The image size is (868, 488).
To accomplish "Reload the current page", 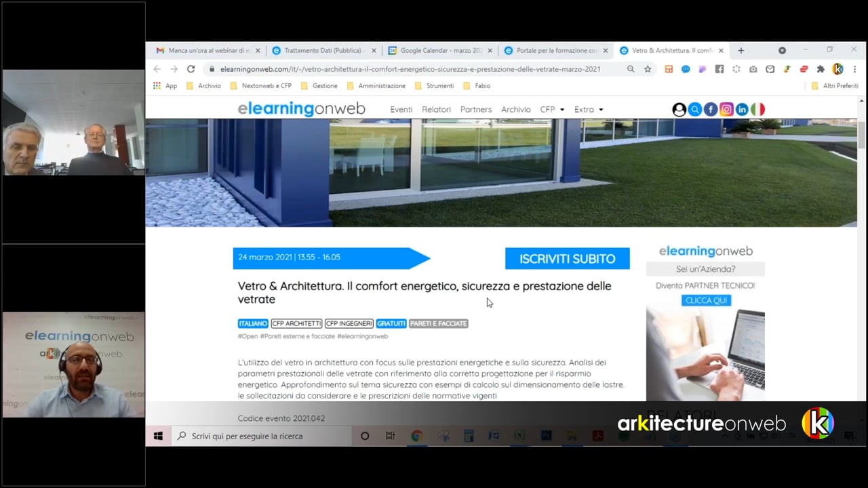I will pos(191,69).
